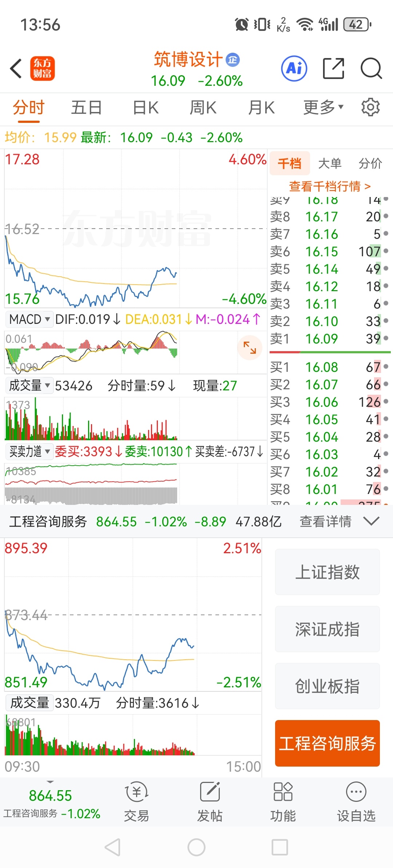Open 查看详情 for 工程咨询服务
This screenshot has height=868, width=393.
(x=325, y=521)
